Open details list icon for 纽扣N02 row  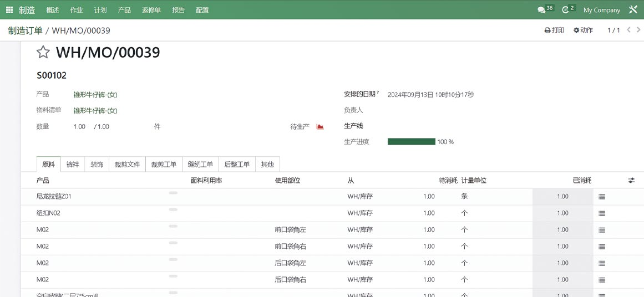[x=602, y=213]
